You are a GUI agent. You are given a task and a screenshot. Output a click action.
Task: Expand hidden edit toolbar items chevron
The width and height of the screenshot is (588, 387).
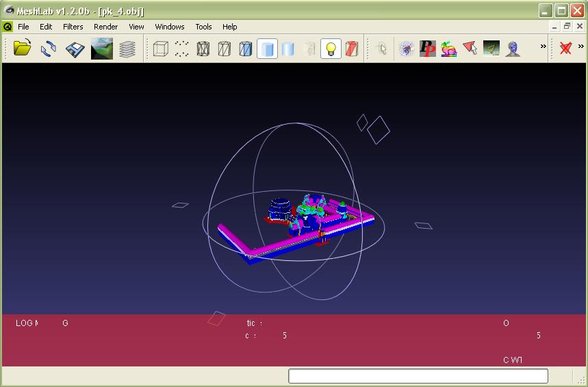point(543,46)
